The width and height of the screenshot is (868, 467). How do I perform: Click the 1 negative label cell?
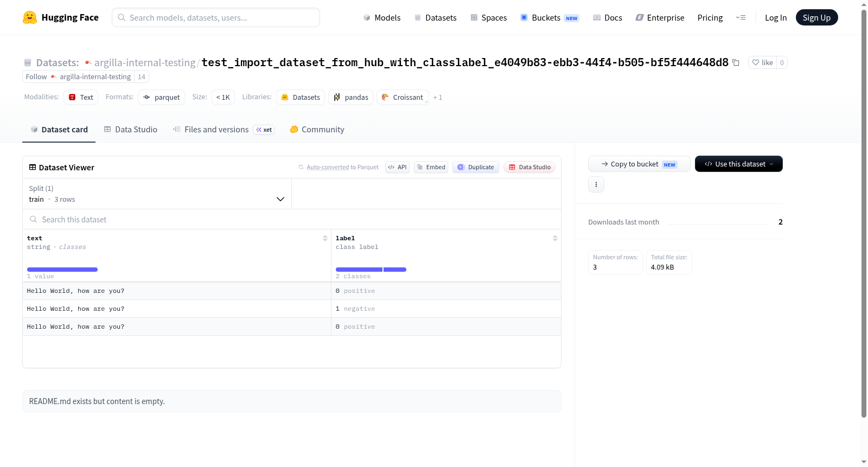[x=446, y=309]
